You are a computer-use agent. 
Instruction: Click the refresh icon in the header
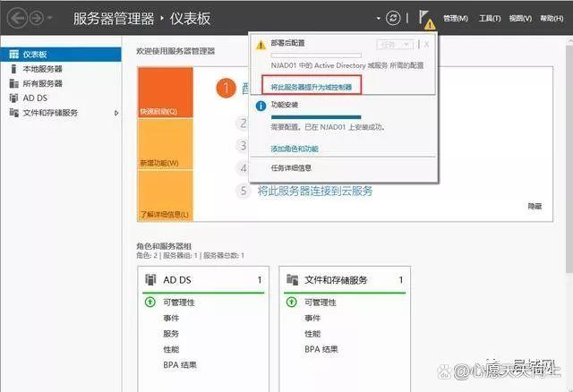[x=393, y=18]
